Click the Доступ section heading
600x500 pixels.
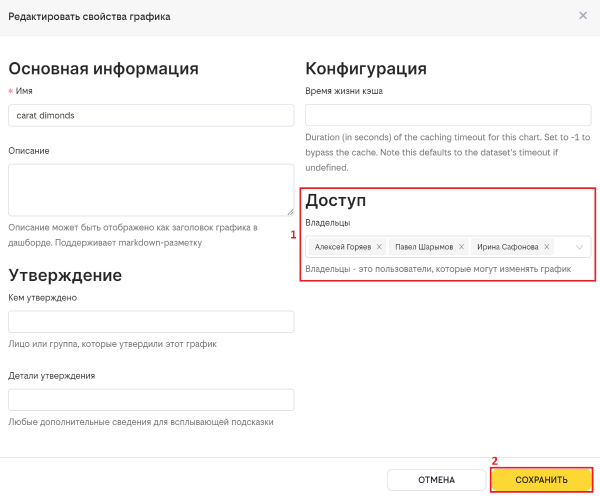pyautogui.click(x=336, y=200)
